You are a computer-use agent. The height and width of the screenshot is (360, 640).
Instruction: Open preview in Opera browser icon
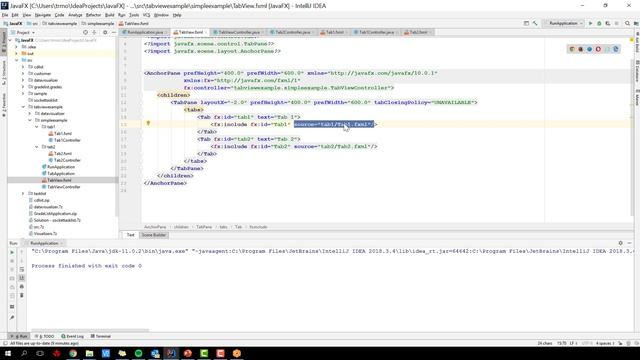(x=598, y=49)
